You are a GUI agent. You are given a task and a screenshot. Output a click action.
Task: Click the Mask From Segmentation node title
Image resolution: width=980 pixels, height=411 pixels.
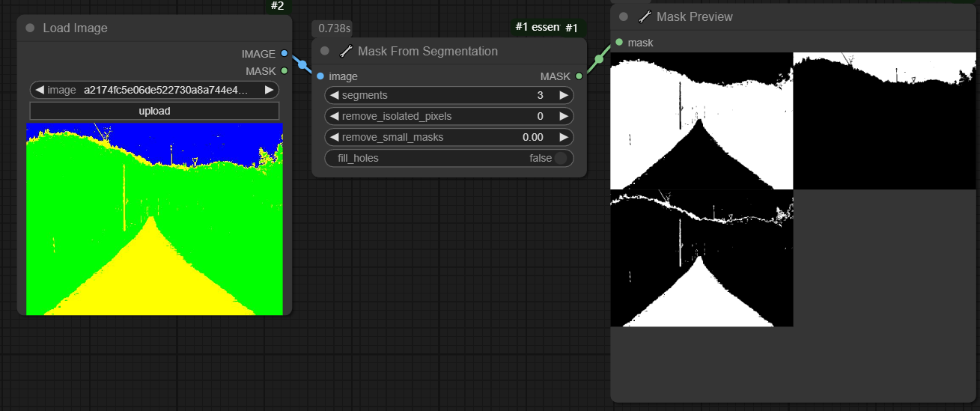tap(427, 52)
